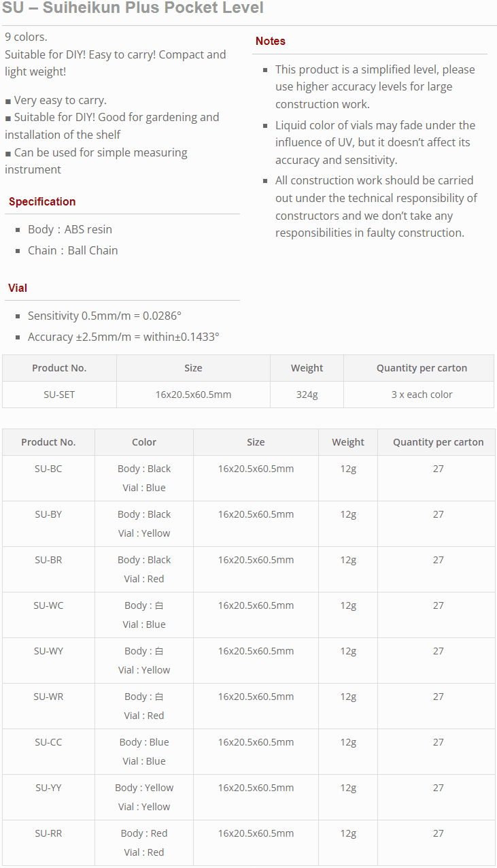The image size is (497, 868).
Task: Select the SU-BR product number
Action: [48, 560]
